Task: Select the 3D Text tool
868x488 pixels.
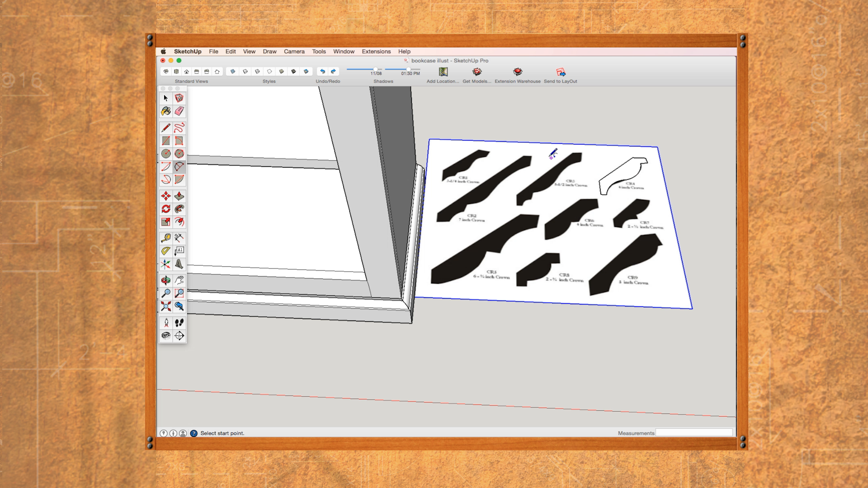Action: (179, 264)
